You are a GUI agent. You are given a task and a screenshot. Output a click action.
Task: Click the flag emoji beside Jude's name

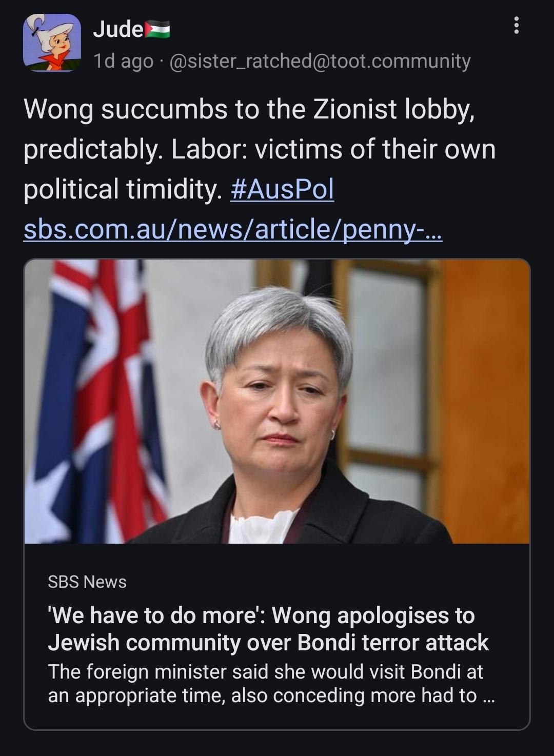pos(157,30)
